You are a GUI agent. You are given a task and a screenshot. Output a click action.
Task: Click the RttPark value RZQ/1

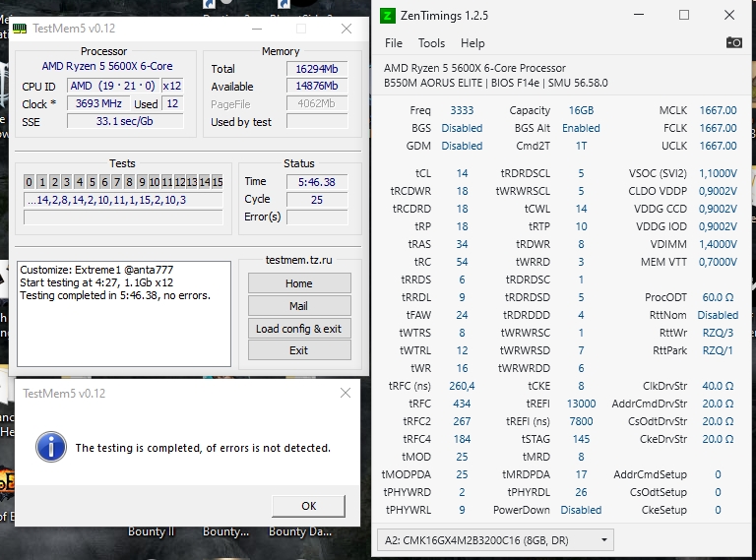(x=718, y=350)
